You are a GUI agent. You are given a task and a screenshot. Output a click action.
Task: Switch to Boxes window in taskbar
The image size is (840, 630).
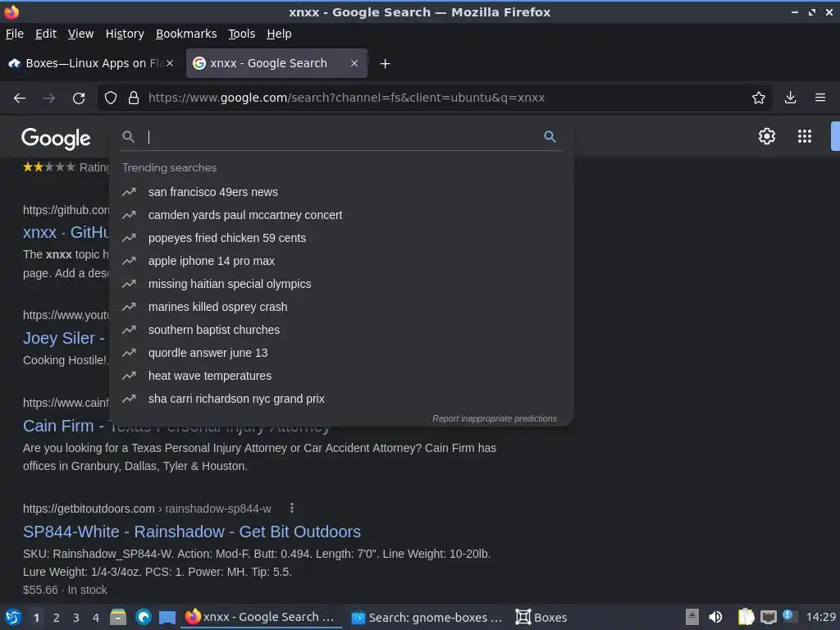click(541, 618)
